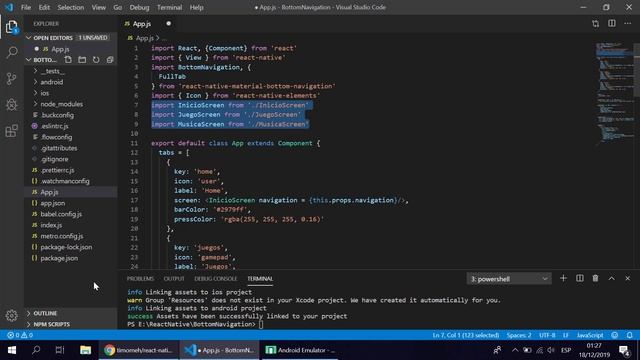
Task: Open the View menu
Action: point(98,7)
